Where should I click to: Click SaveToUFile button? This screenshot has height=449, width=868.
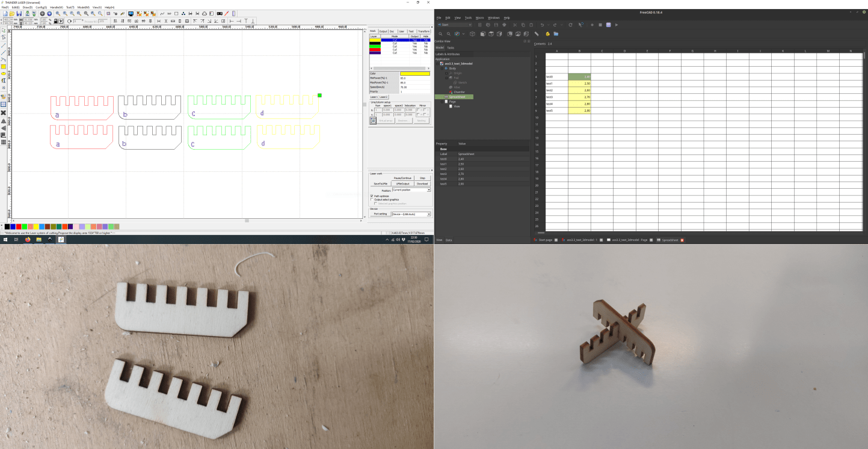point(381,184)
